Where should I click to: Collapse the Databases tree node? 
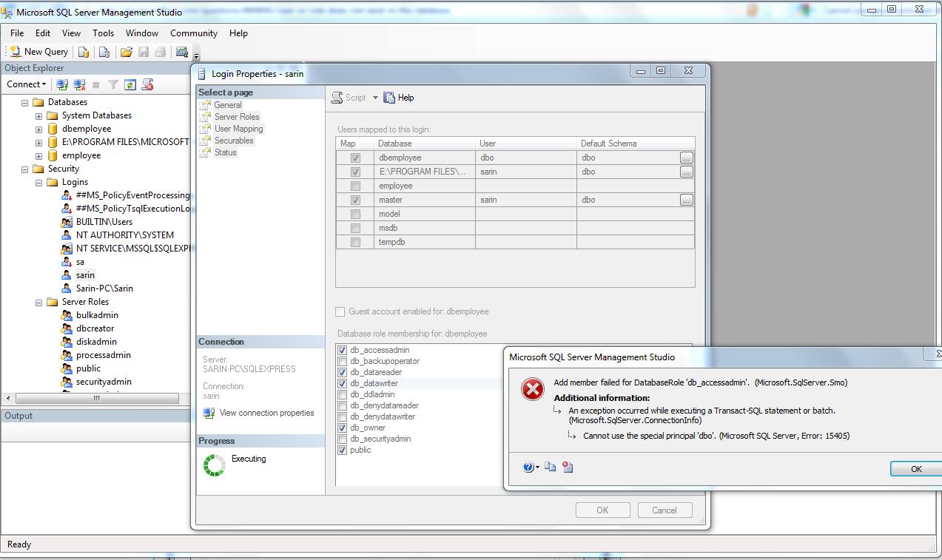click(x=24, y=103)
